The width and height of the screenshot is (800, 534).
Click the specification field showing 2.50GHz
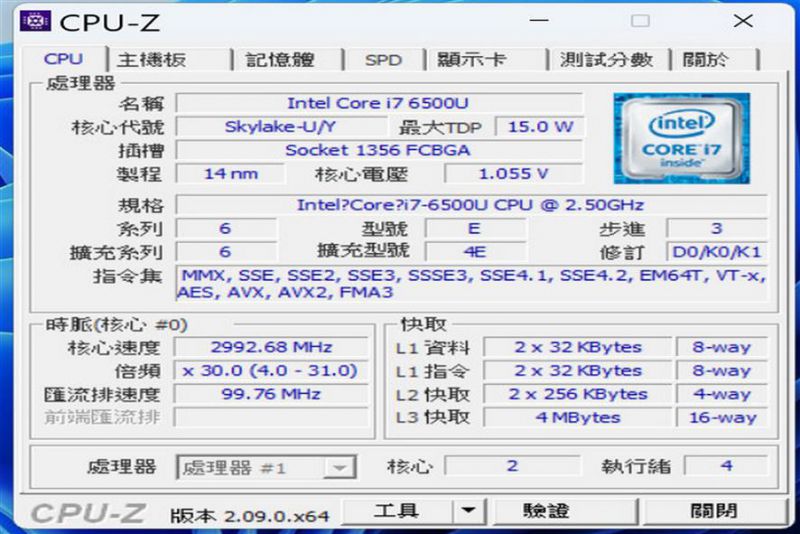point(471,205)
